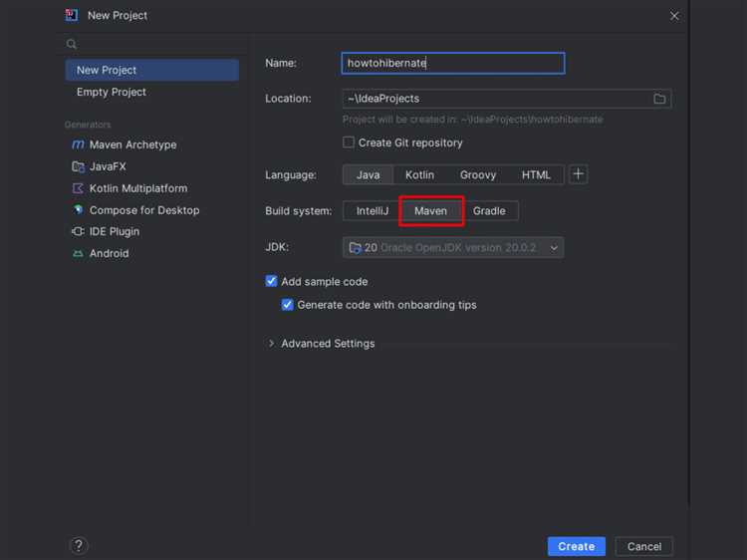Click the IDE Plugin icon
Screen dimensions: 747x560
pos(78,231)
